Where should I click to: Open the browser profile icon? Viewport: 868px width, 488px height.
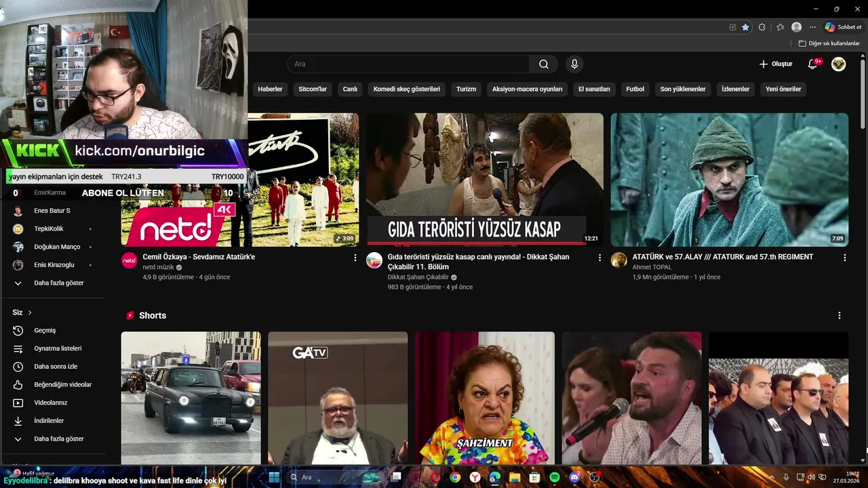(796, 27)
